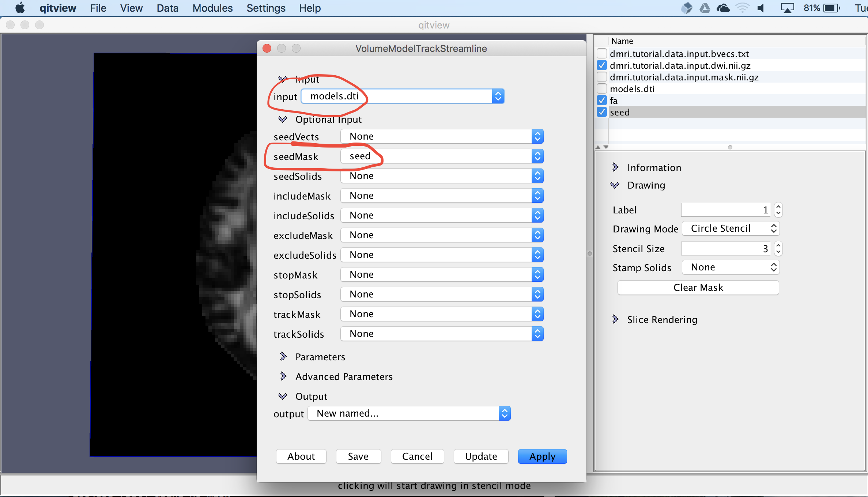Click the Apply button
The height and width of the screenshot is (497, 868).
[x=542, y=456]
